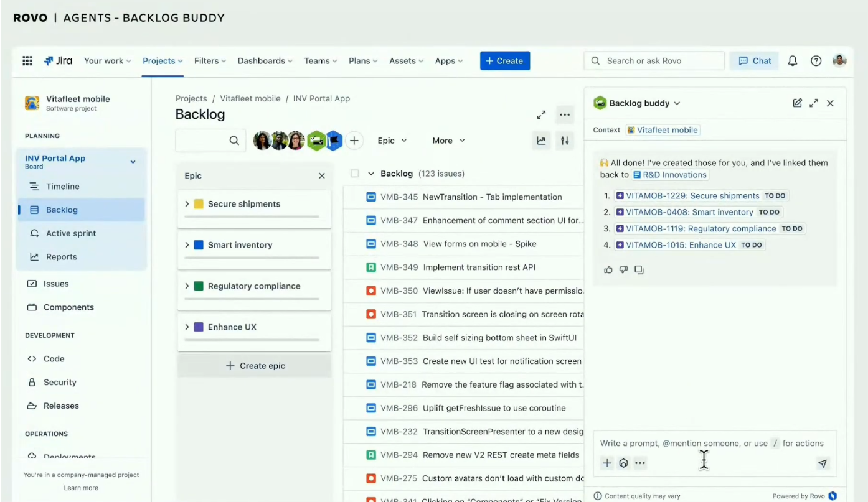Open the user profile avatar
The height and width of the screenshot is (502, 868).
pyautogui.click(x=839, y=61)
